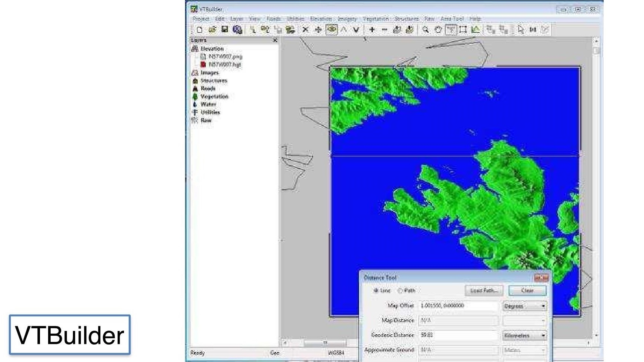Select the Water layer group

click(x=208, y=104)
